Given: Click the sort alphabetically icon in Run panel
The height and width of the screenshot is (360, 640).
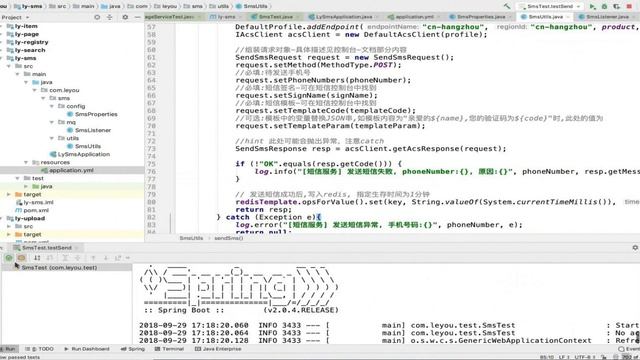Looking at the screenshot, I should click(x=37, y=258).
